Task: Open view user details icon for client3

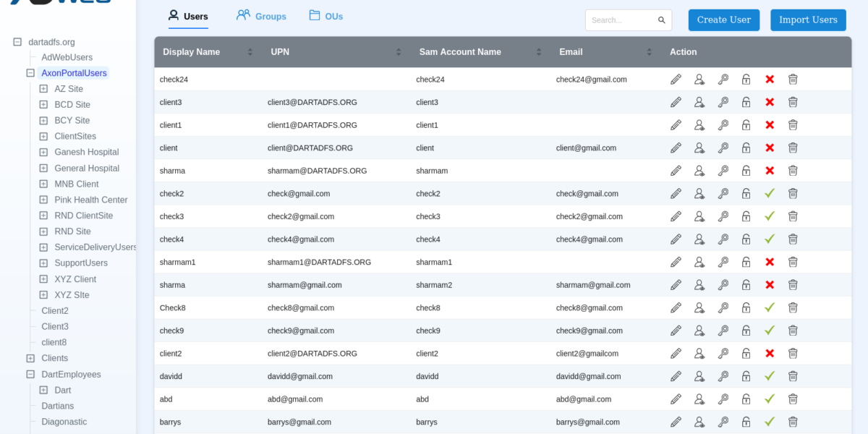Action: (699, 103)
